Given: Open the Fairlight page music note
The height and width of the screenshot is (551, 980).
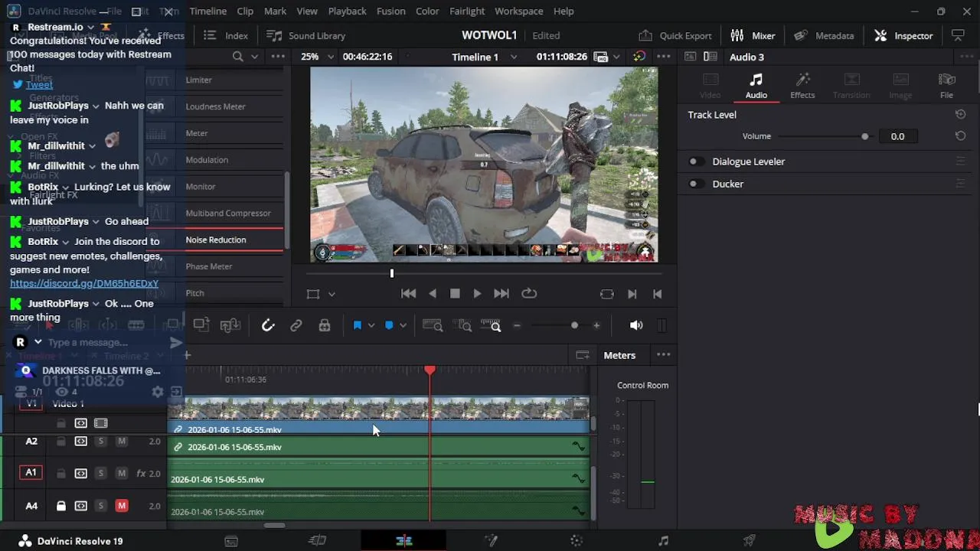Looking at the screenshot, I should coord(663,541).
